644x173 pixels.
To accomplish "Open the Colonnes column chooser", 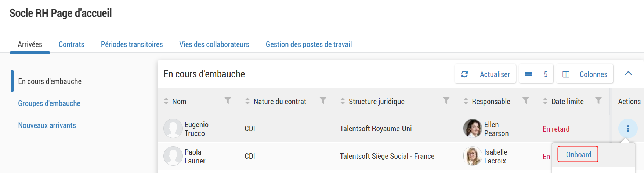I will click(585, 74).
